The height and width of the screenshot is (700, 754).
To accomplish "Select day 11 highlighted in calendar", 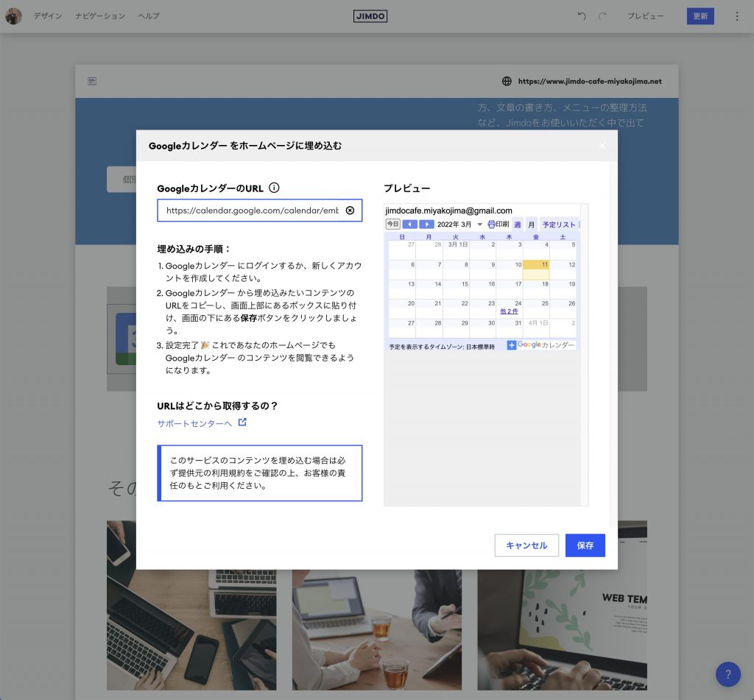I will [536, 270].
